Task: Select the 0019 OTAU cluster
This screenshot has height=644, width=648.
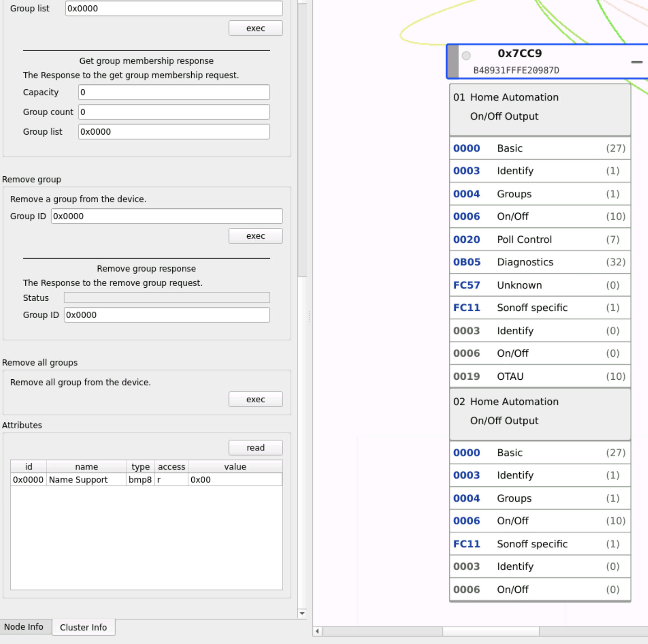Action: (539, 376)
